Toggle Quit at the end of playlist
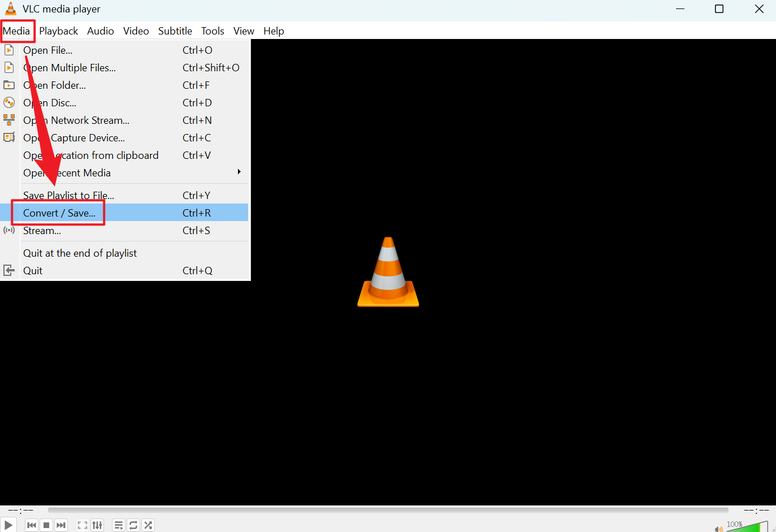The width and height of the screenshot is (776, 532). click(x=124, y=253)
